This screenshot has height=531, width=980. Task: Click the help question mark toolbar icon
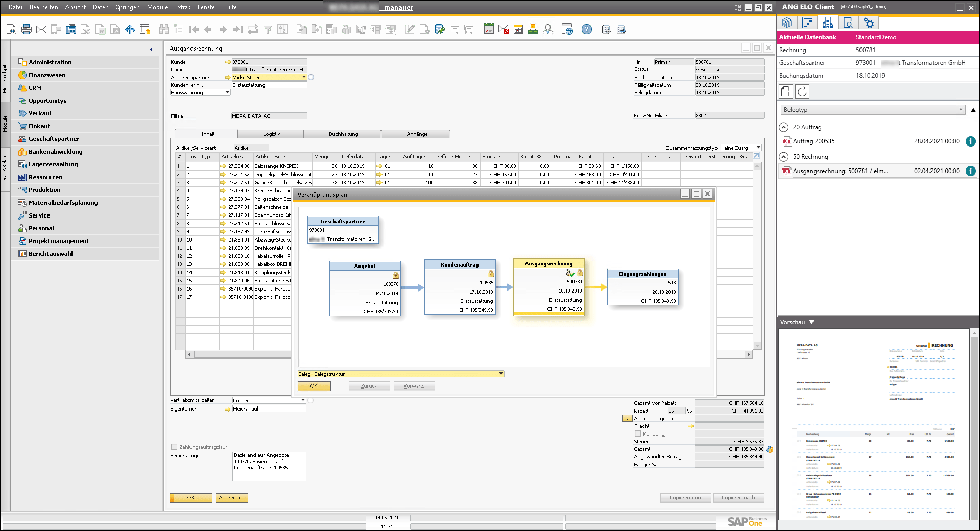(x=587, y=30)
